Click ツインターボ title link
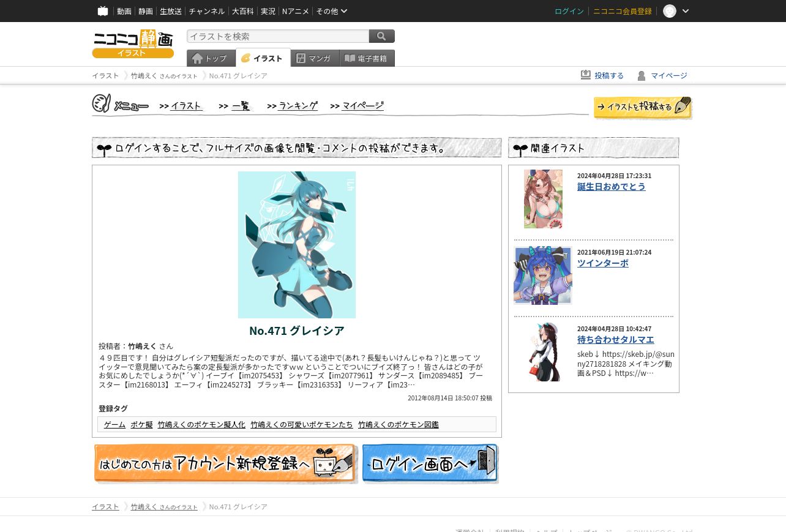 [603, 263]
